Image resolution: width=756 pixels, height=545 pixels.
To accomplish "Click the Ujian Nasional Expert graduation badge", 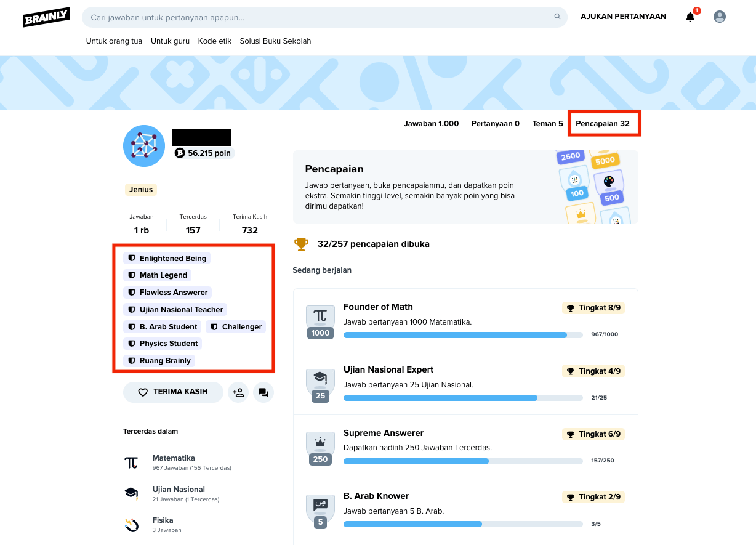I will pyautogui.click(x=320, y=385).
